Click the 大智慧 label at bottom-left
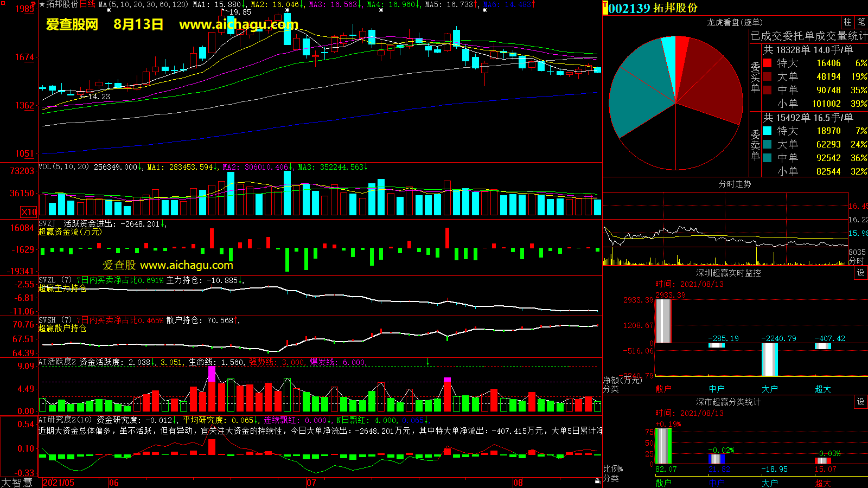The height and width of the screenshot is (488, 868). [x=16, y=483]
